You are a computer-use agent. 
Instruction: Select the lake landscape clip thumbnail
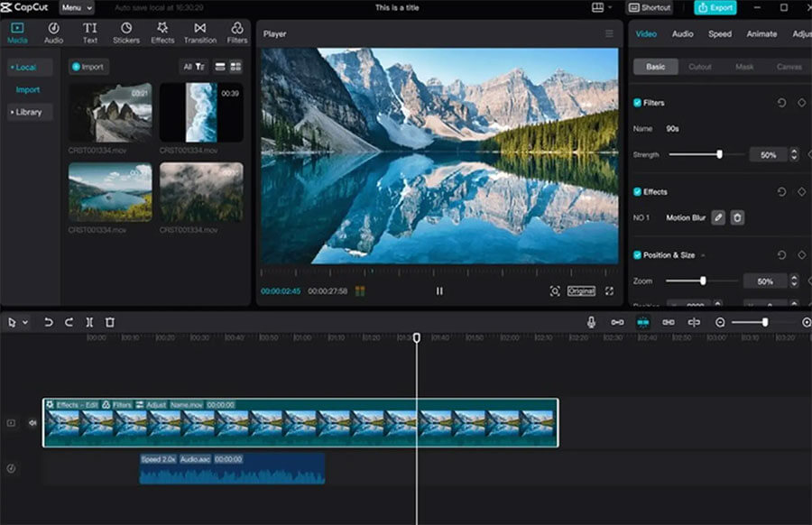pyautogui.click(x=110, y=192)
